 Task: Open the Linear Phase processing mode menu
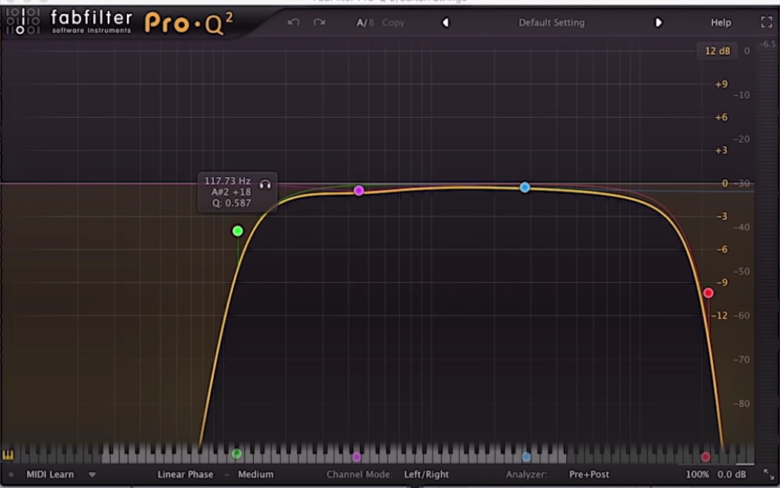tap(185, 475)
